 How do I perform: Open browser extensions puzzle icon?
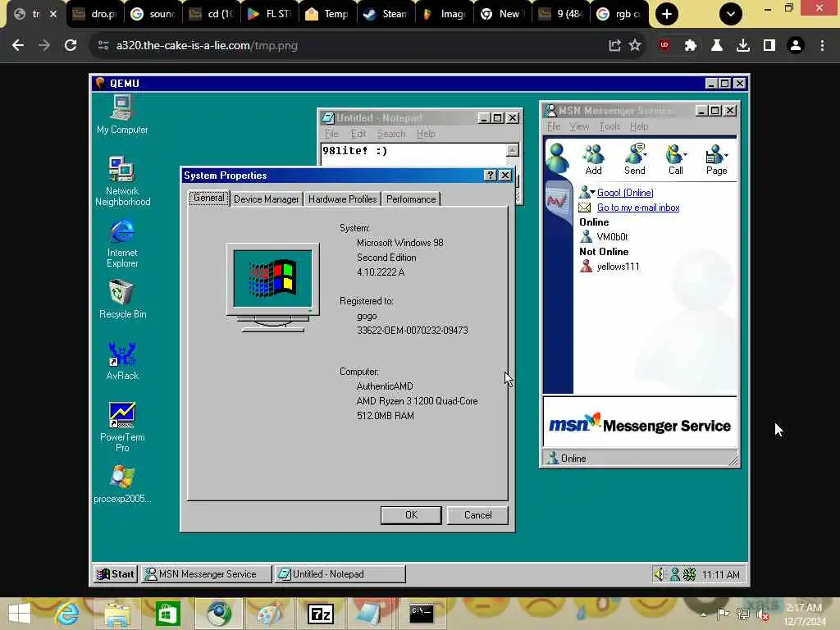[691, 46]
